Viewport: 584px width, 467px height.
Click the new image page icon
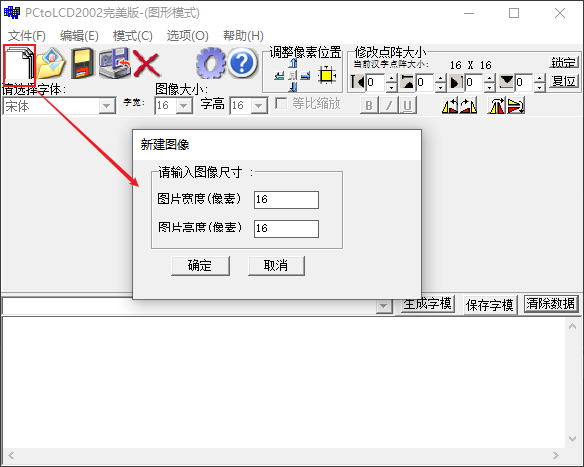click(19, 64)
